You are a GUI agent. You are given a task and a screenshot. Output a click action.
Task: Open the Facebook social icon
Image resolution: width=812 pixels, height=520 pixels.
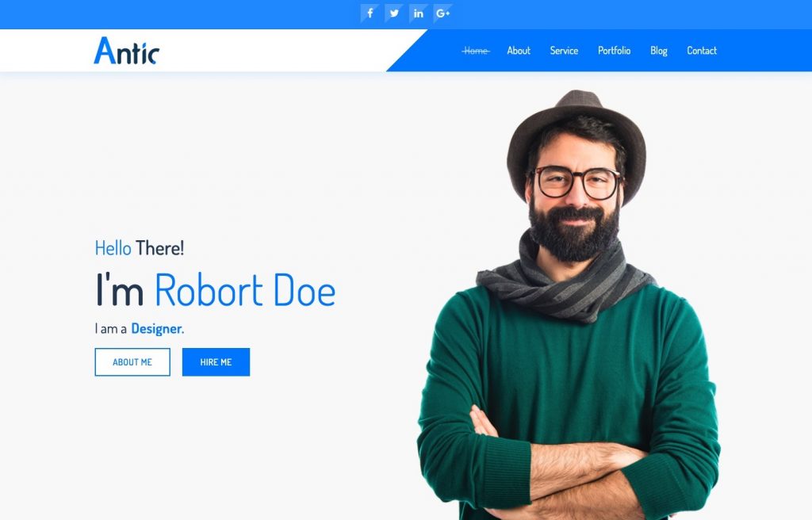[370, 13]
